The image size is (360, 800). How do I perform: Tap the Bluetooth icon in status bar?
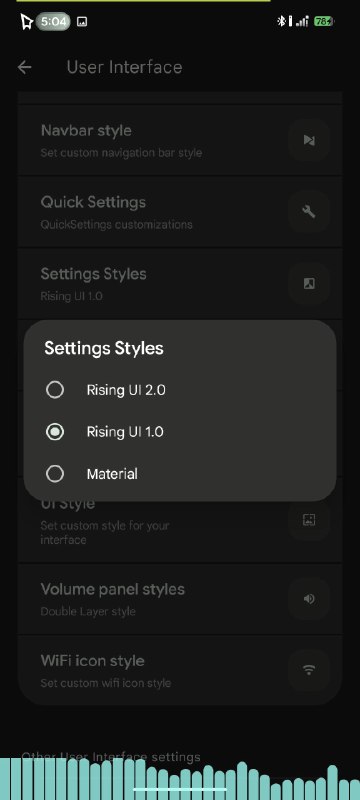click(x=281, y=21)
